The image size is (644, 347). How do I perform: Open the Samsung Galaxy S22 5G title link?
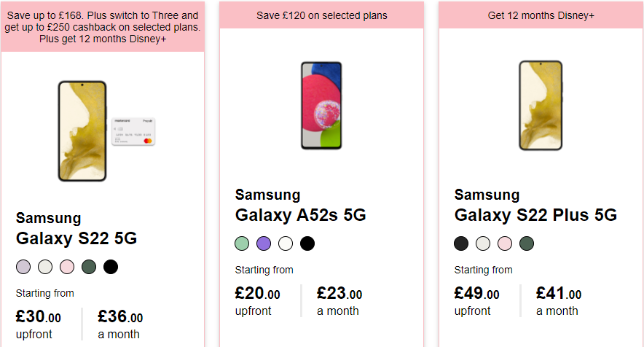tap(76, 229)
